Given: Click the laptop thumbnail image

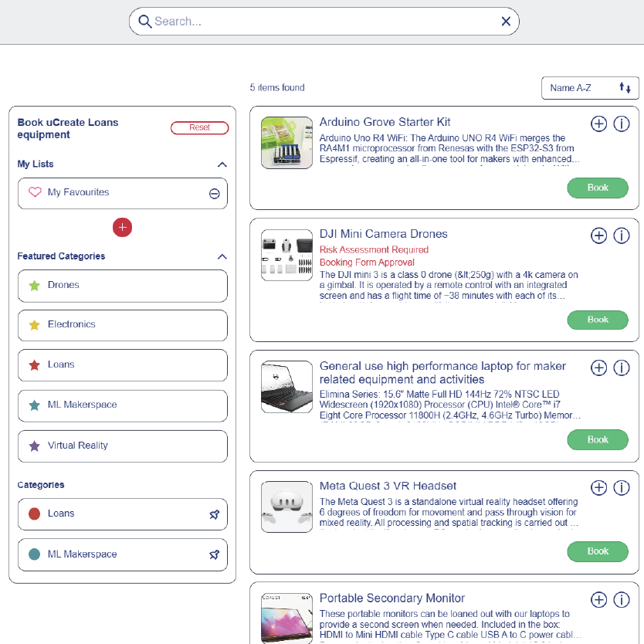Looking at the screenshot, I should [x=286, y=387].
